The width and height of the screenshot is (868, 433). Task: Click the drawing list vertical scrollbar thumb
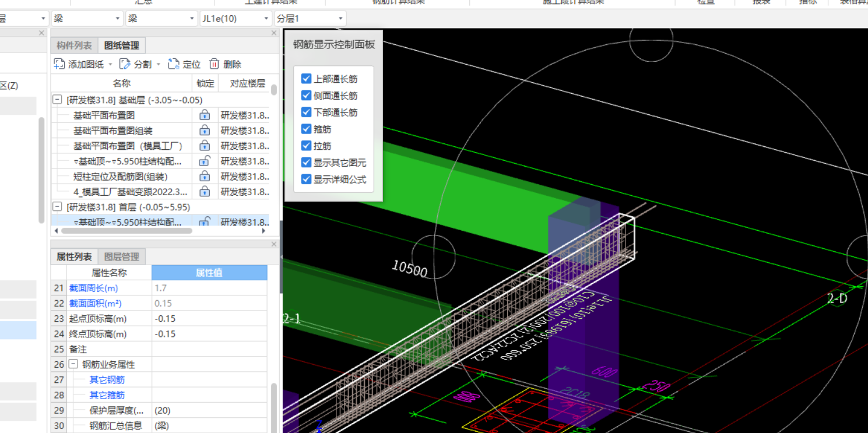tap(274, 90)
